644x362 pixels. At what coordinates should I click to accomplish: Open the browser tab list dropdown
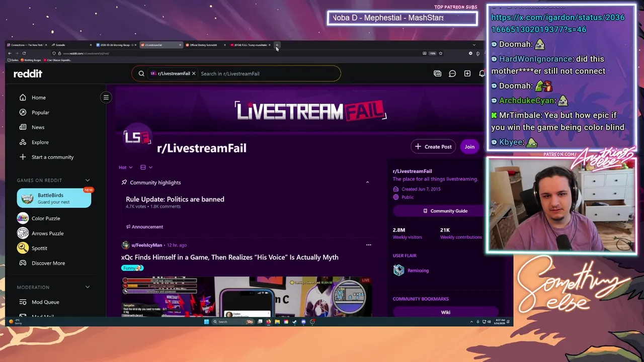pos(473,45)
